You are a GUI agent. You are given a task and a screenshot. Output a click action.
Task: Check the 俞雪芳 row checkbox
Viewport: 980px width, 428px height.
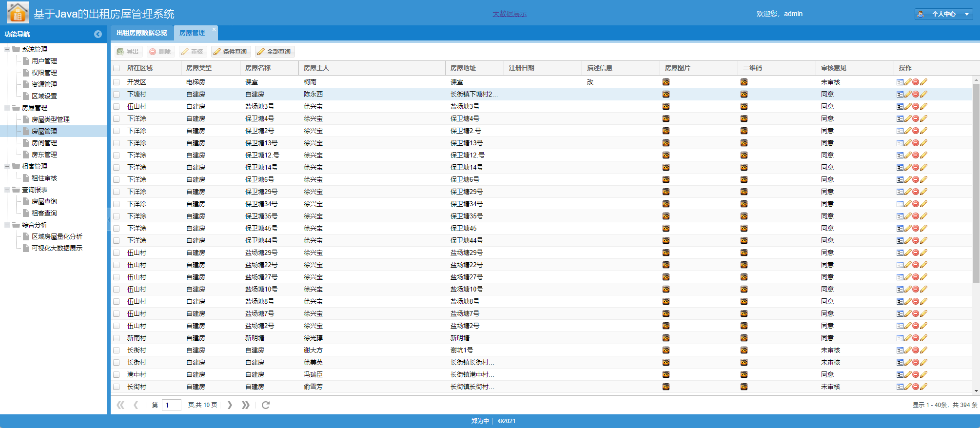click(x=116, y=387)
